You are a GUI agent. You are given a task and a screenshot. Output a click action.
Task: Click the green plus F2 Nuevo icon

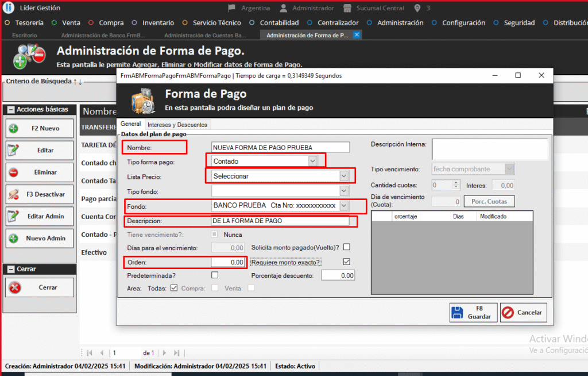tap(14, 128)
